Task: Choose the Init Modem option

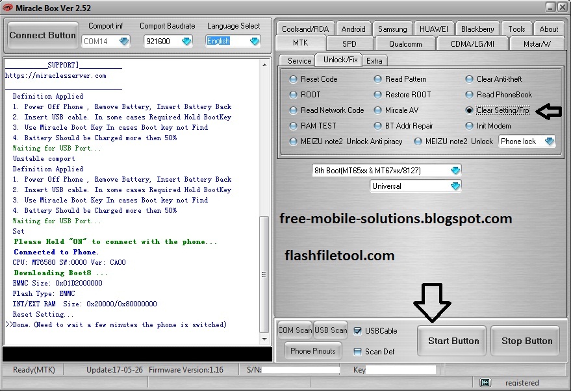Action: [488, 125]
